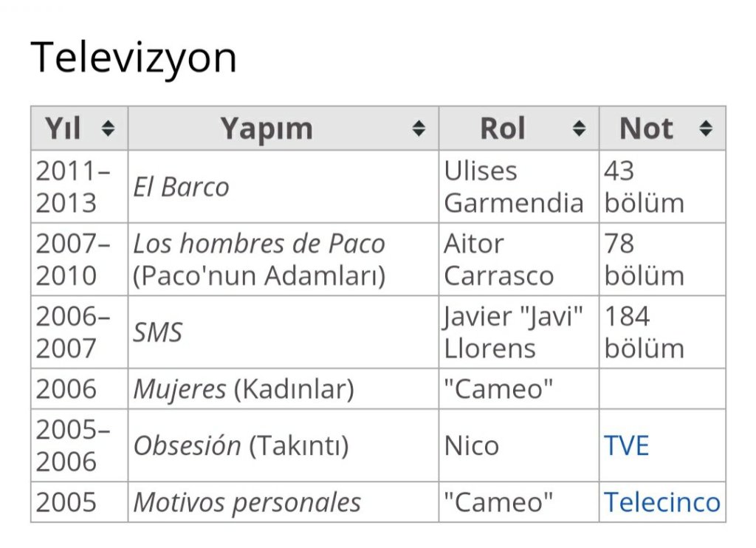Screen dimensions: 756x548
Task: Click the Obsesión (Takıntı) cell
Action: tap(241, 445)
